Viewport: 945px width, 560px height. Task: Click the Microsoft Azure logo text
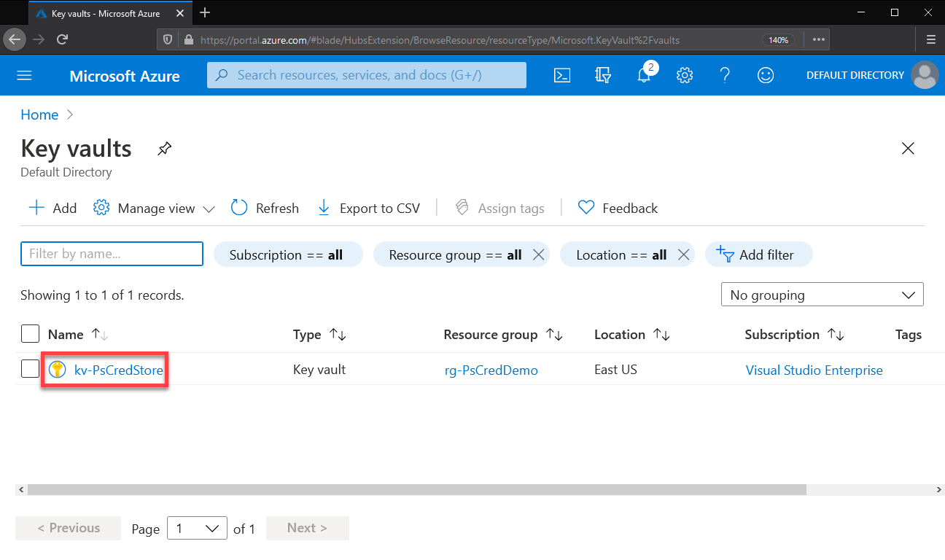125,76
